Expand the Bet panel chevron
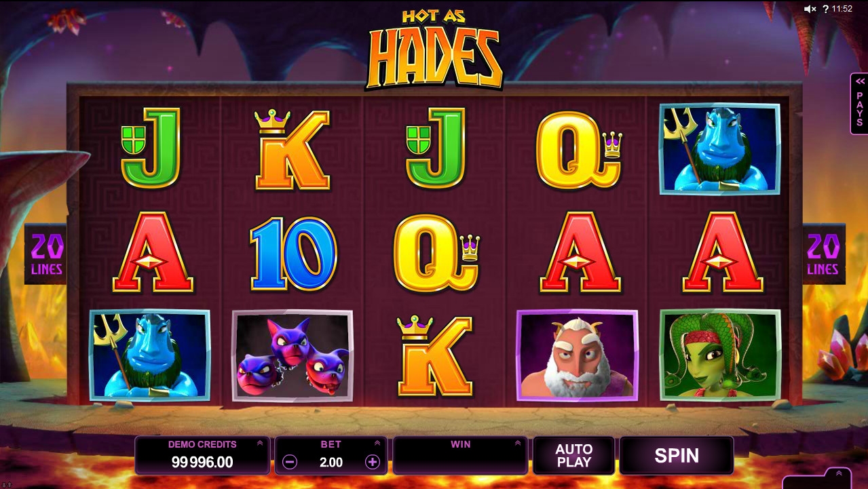 coord(377,444)
